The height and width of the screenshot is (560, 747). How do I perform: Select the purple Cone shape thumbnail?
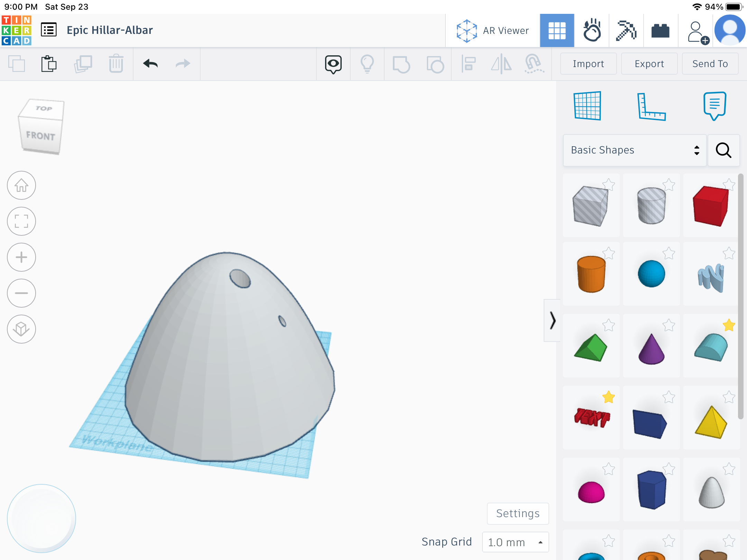click(651, 348)
